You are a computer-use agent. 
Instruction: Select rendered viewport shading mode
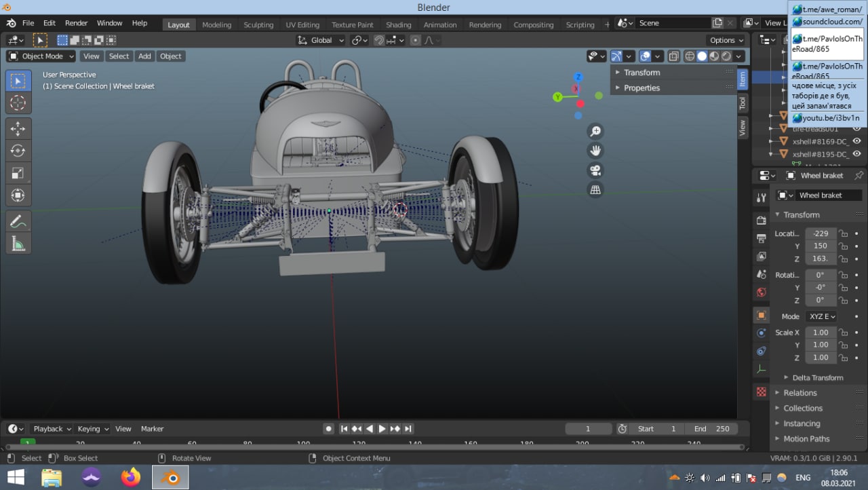click(726, 56)
